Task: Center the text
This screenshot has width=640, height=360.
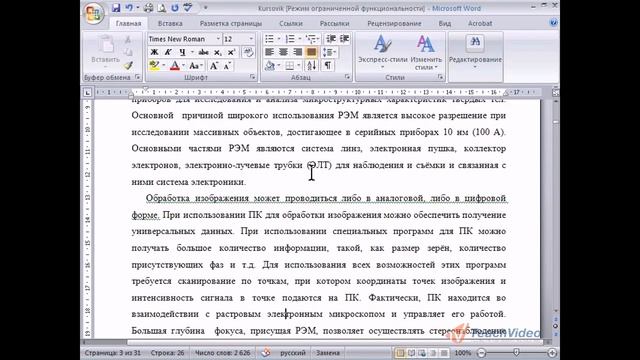Action: 283,52
